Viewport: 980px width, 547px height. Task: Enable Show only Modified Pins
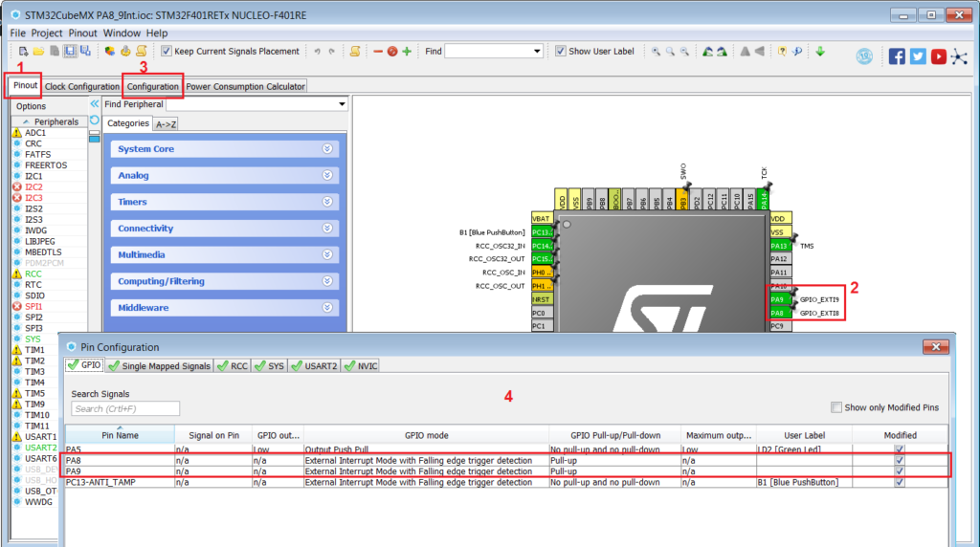[x=836, y=407]
